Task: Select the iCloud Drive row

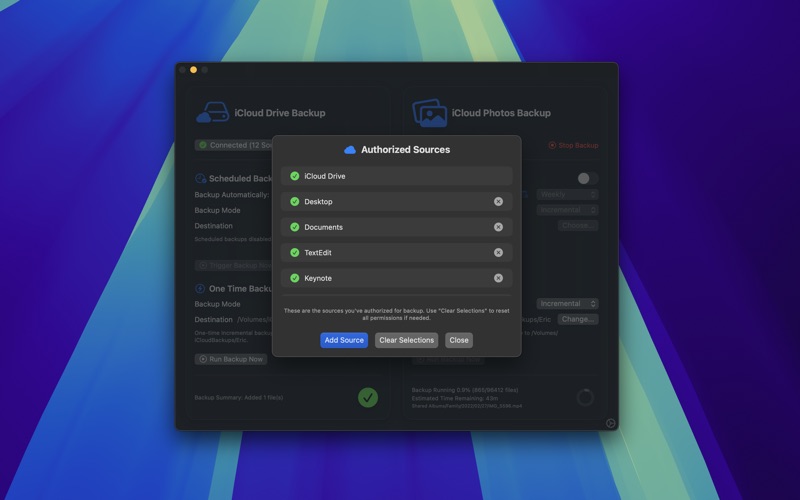Action: [396, 176]
